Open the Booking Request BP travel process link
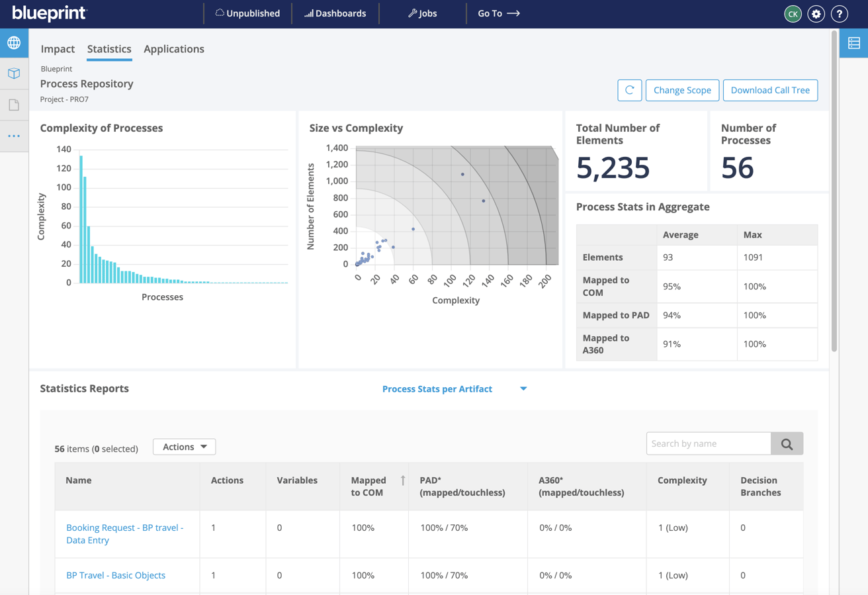This screenshot has width=868, height=595. 123,535
